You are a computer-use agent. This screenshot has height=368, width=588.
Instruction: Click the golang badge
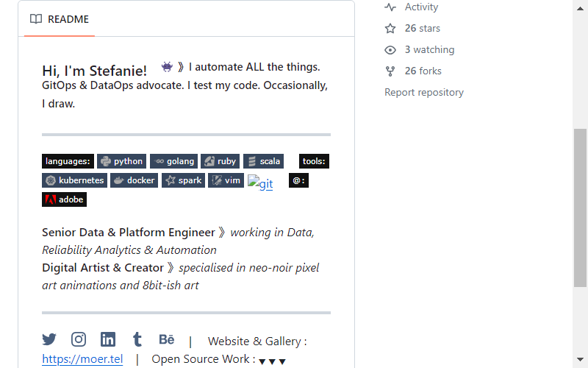[x=173, y=161]
